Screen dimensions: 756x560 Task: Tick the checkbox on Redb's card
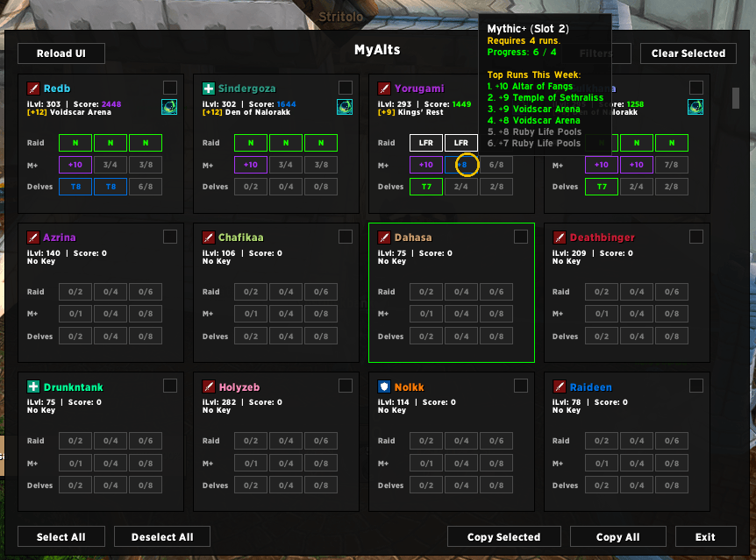pos(170,88)
